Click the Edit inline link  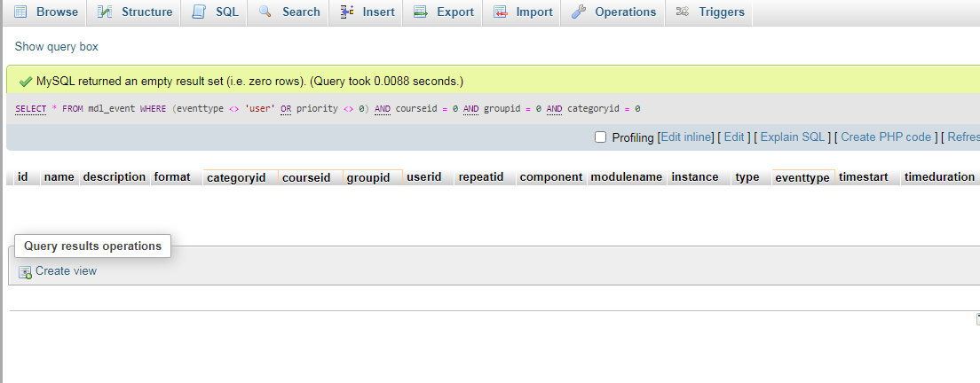(x=685, y=137)
